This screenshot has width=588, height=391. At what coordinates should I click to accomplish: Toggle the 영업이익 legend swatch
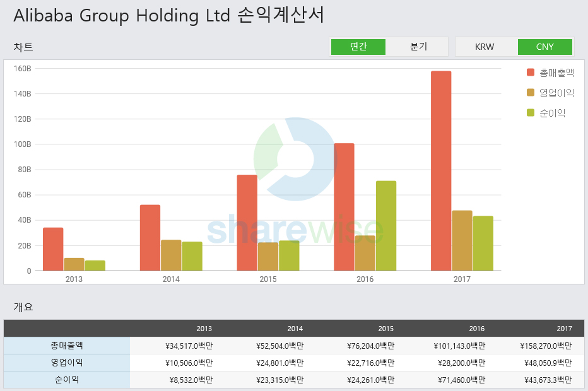pyautogui.click(x=530, y=93)
